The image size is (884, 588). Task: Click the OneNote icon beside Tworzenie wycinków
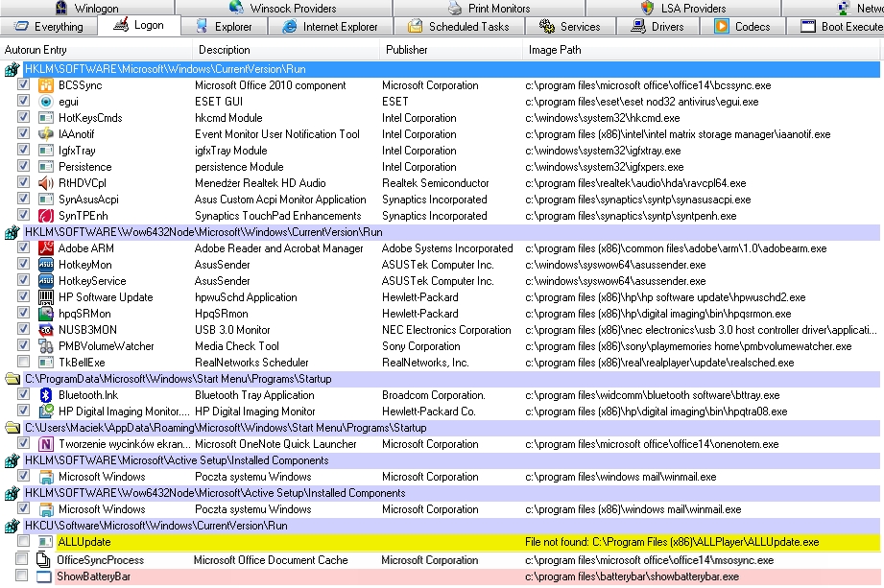point(46,444)
